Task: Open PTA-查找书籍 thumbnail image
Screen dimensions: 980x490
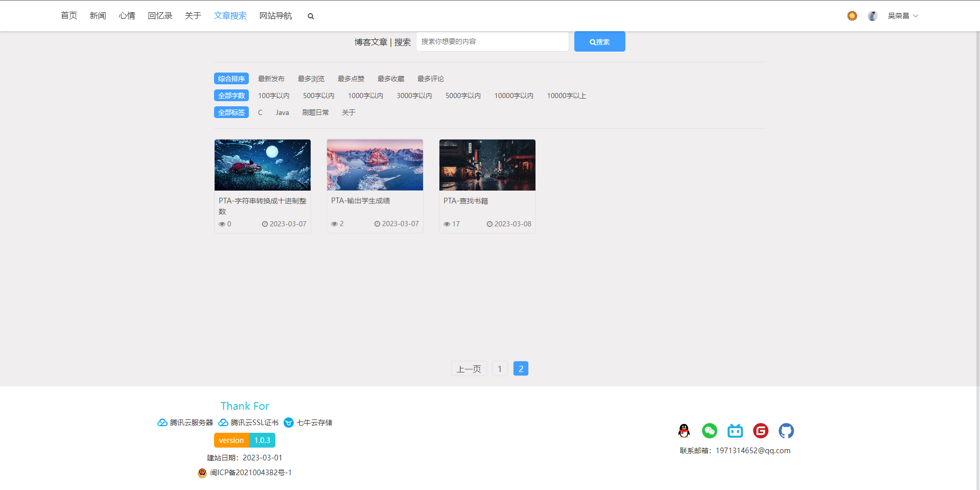Action: 487,165
